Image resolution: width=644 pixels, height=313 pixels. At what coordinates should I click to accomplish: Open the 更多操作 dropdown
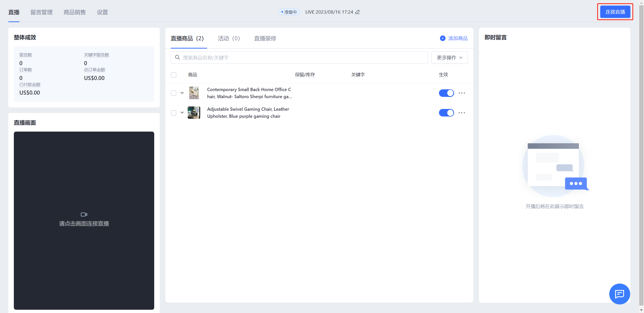click(450, 58)
